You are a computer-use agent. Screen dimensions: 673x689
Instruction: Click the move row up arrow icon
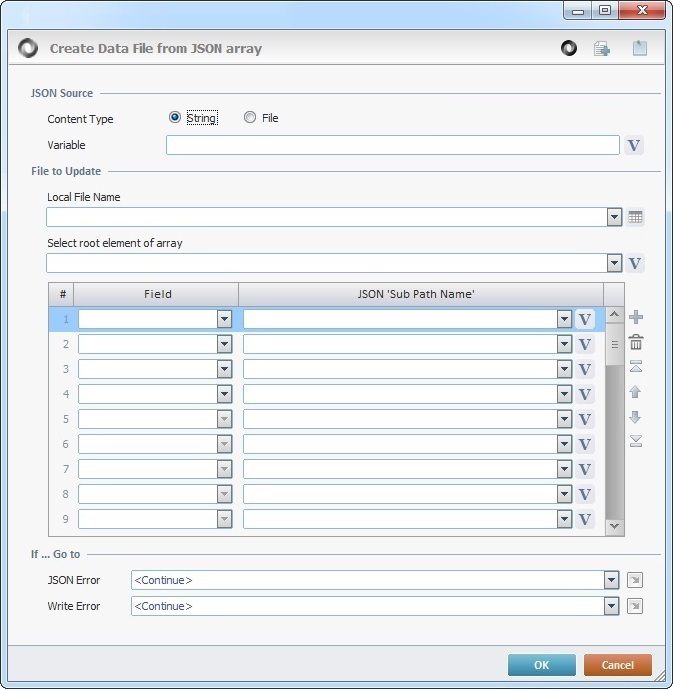(x=635, y=392)
